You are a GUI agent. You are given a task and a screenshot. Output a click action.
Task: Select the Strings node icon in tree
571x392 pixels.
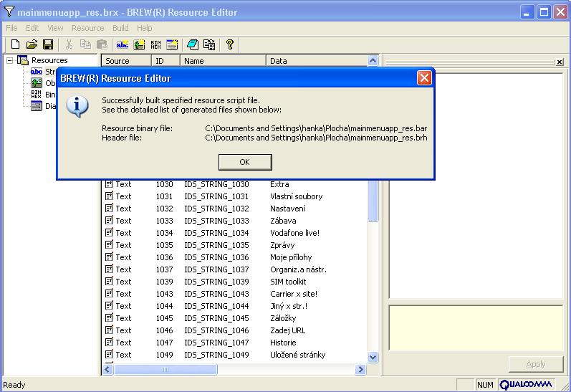coord(37,72)
